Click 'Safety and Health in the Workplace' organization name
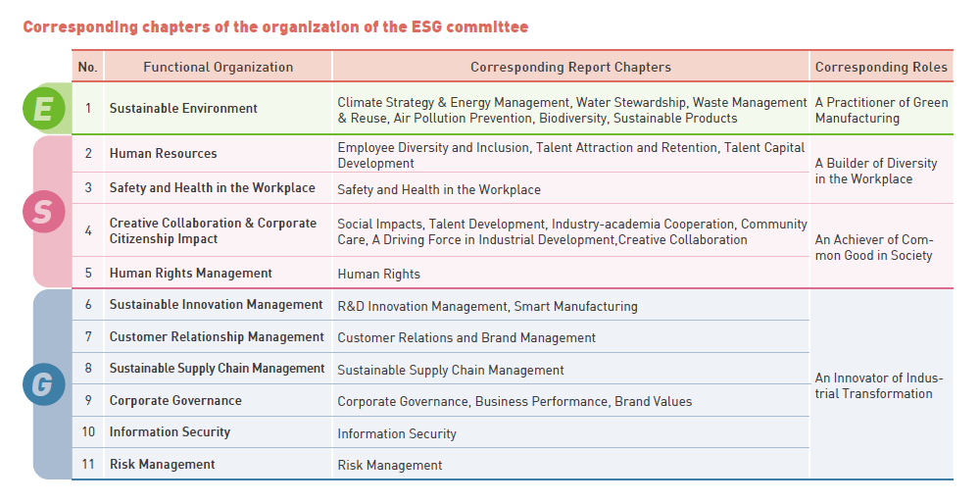 click(x=213, y=188)
